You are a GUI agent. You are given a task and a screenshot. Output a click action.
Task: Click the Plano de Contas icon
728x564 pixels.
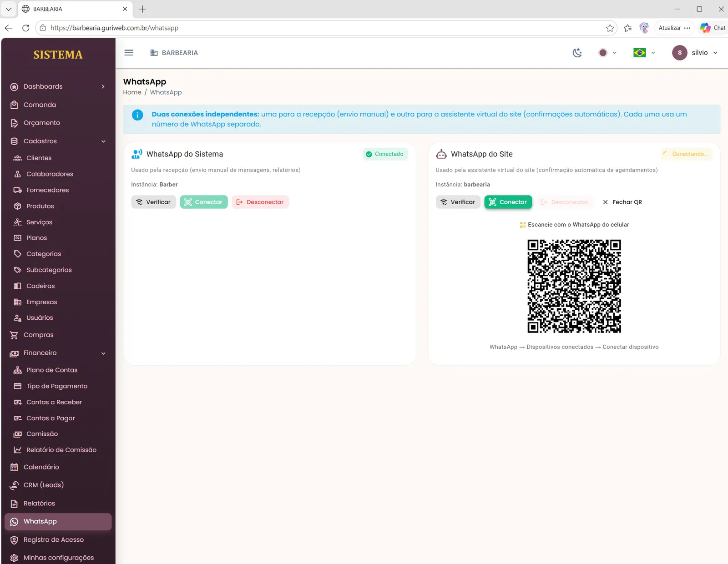tap(18, 370)
